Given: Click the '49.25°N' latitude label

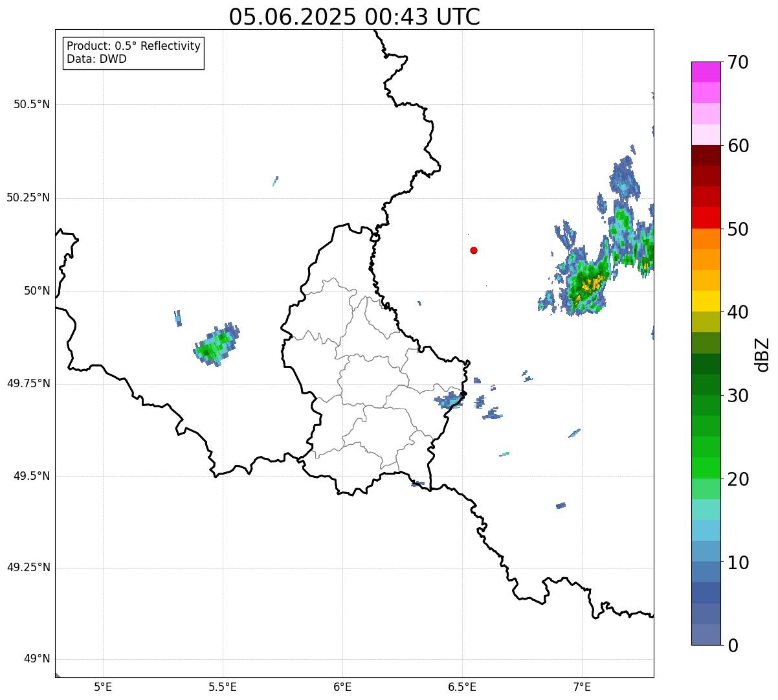Looking at the screenshot, I should (x=28, y=568).
